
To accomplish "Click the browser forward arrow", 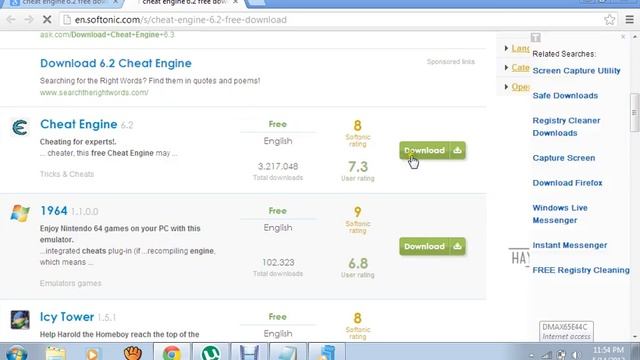I will pos(29,20).
